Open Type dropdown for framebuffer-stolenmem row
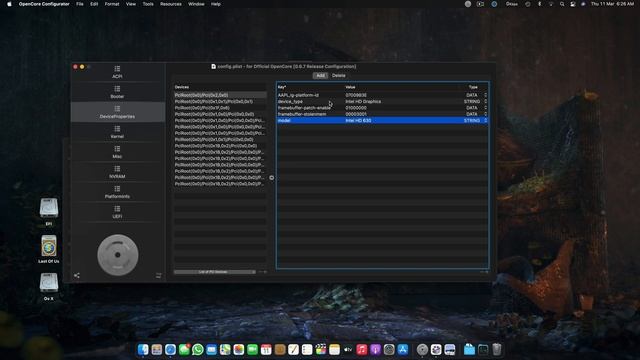The image size is (640, 360). point(486,114)
